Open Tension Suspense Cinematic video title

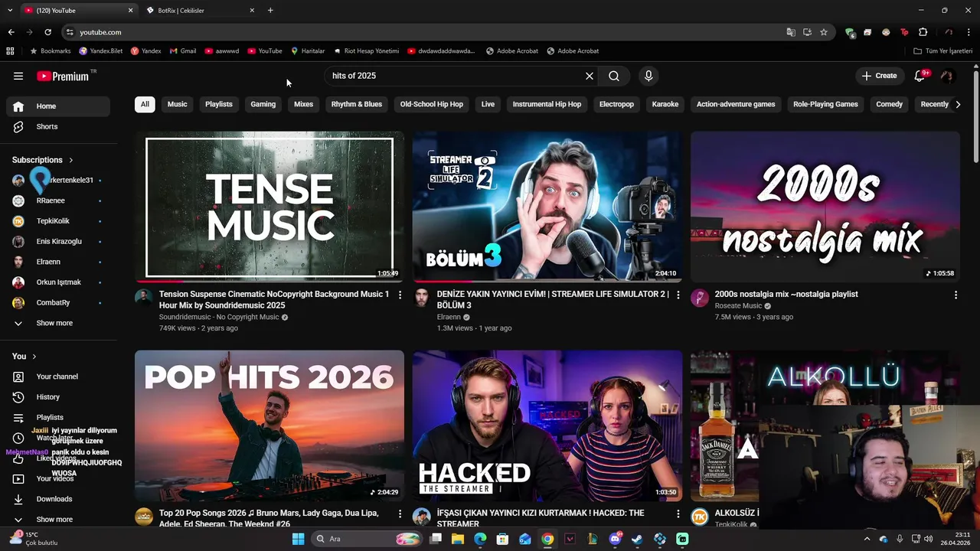(x=274, y=299)
